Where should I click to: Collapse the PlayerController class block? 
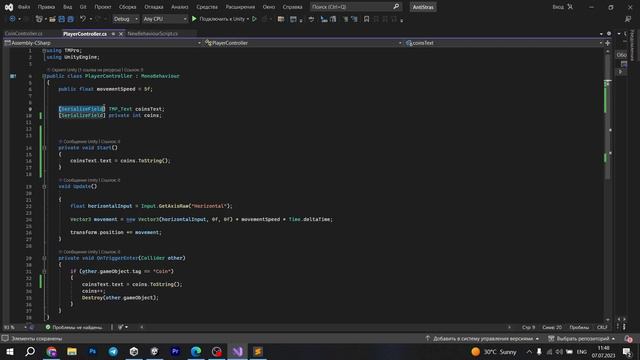tap(44, 76)
